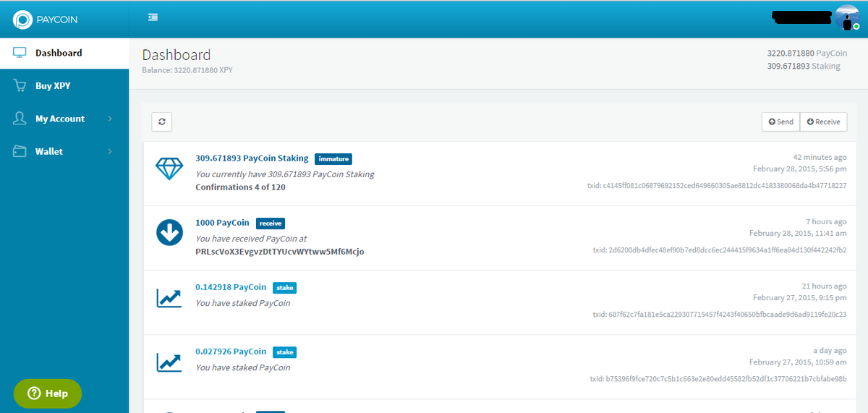Expand the Wallet chevron

[x=110, y=151]
